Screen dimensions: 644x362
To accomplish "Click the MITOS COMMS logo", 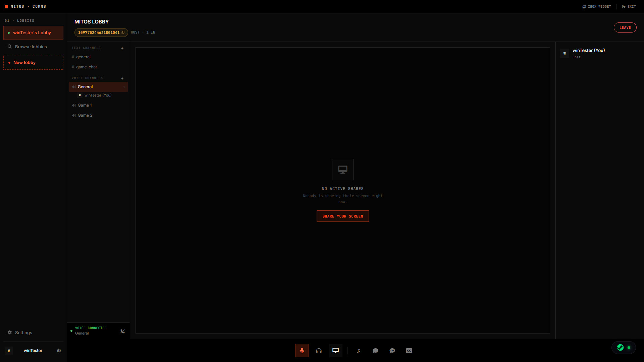I will coord(25,6).
